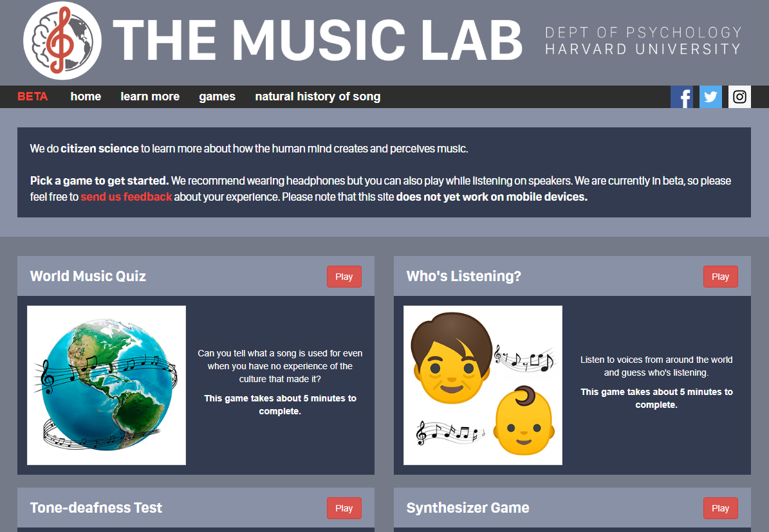The image size is (769, 532).
Task: Open the learn more page
Action: pyautogui.click(x=150, y=96)
